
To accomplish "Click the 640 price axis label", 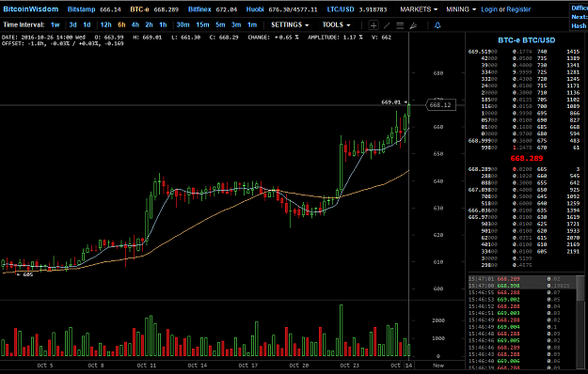I will 438,181.
